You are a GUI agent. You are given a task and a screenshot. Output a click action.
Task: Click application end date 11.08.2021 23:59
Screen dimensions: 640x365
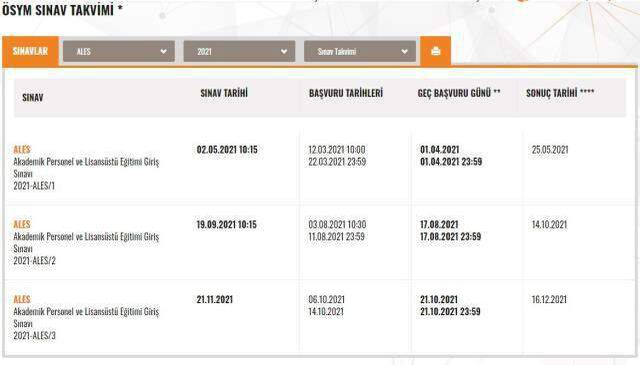point(336,236)
